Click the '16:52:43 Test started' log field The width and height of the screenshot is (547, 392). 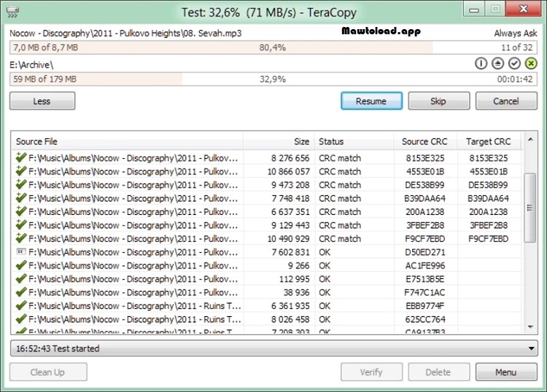273,348
